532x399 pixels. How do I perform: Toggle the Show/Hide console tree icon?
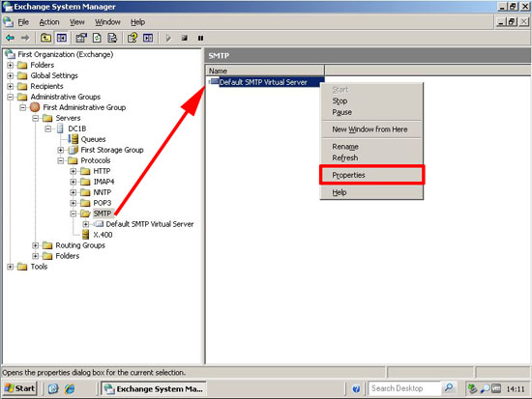click(x=61, y=38)
